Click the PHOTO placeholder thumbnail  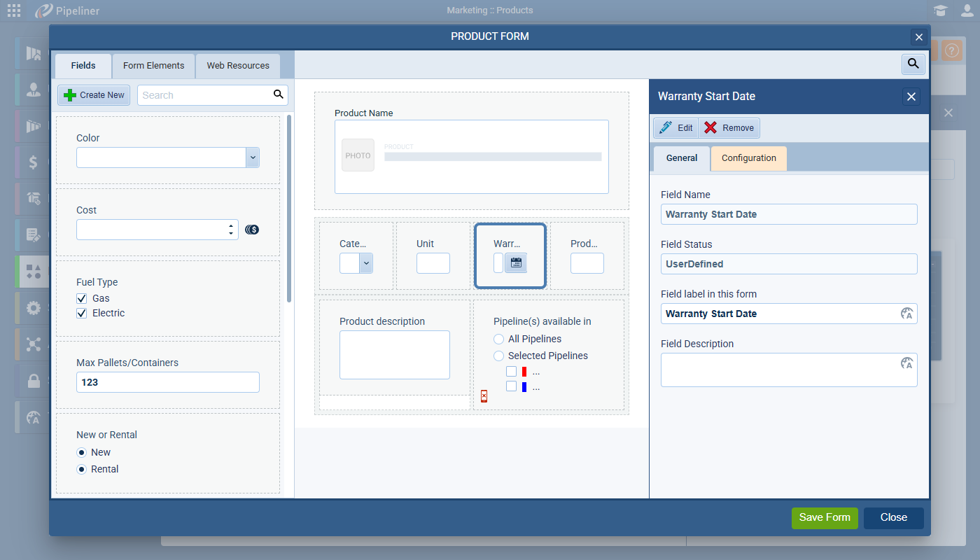pos(358,155)
